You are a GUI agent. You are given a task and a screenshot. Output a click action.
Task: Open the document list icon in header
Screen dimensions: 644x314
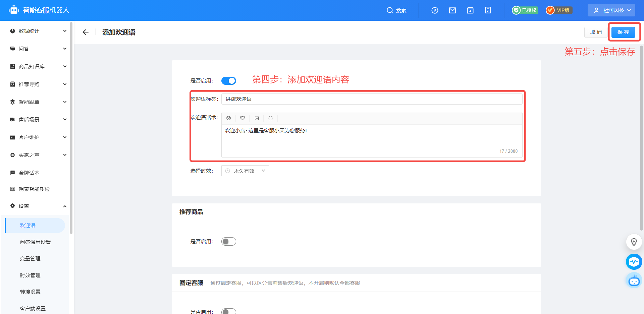pyautogui.click(x=488, y=10)
